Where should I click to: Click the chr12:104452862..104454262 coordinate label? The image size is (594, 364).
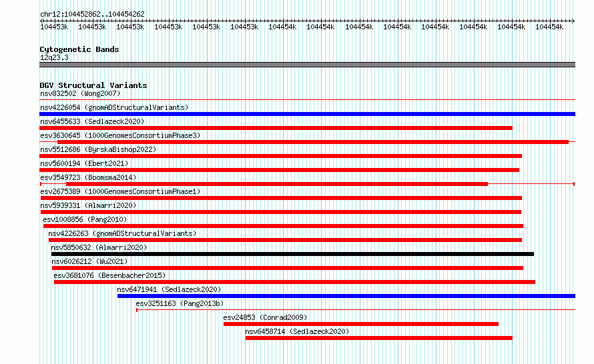(92, 14)
